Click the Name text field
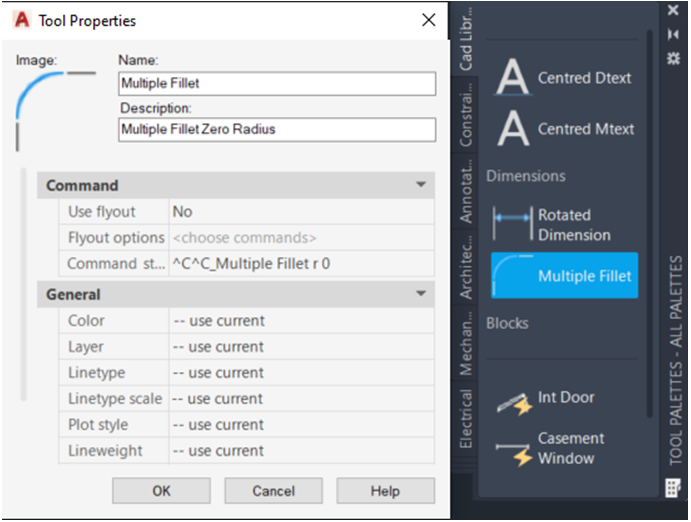This screenshot has width=691, height=522. [277, 84]
